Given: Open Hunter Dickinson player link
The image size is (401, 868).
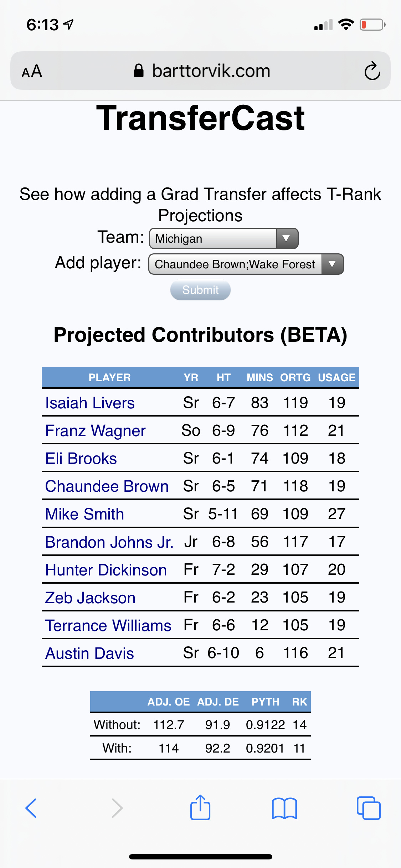Looking at the screenshot, I should tap(106, 570).
